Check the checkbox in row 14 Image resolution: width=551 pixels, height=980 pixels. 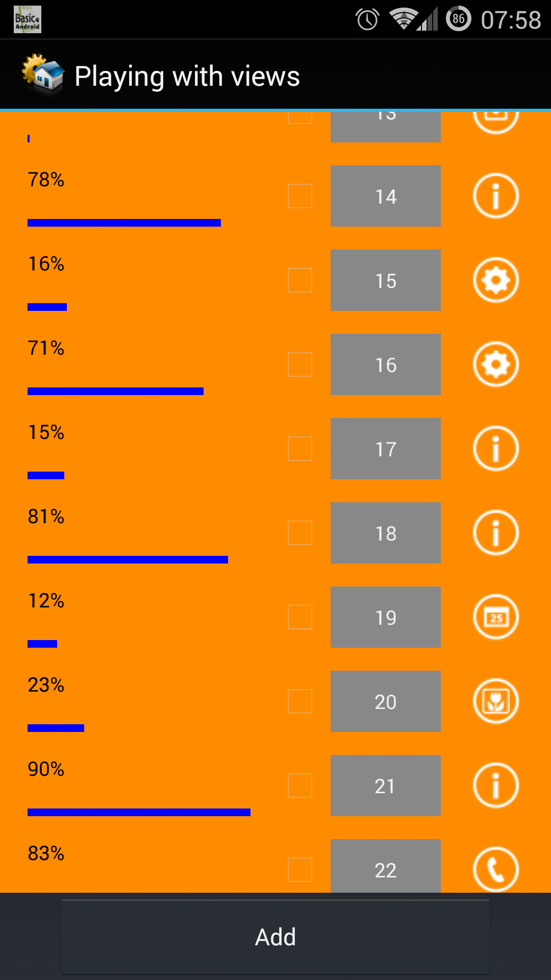(x=300, y=196)
